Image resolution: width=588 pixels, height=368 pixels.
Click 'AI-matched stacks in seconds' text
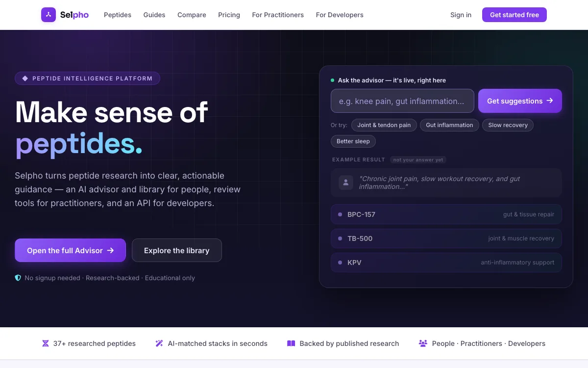pyautogui.click(x=218, y=343)
